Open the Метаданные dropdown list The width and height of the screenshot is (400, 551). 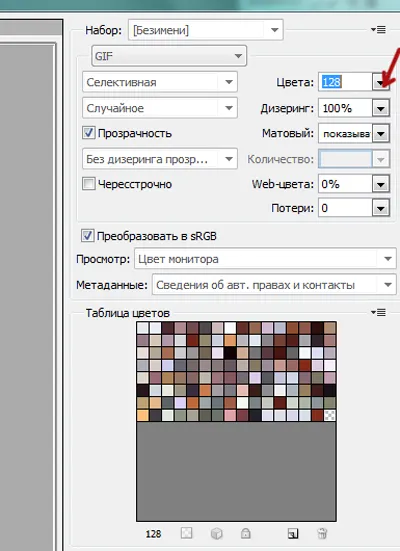[274, 285]
